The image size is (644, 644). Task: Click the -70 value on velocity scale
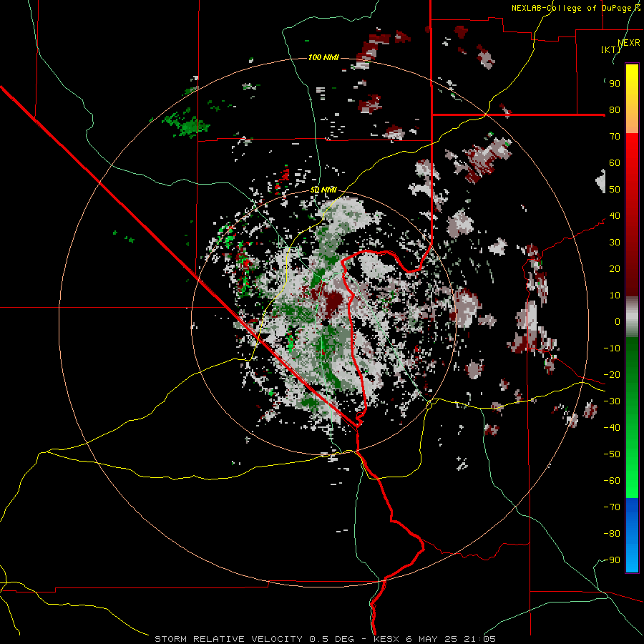pyautogui.click(x=612, y=507)
